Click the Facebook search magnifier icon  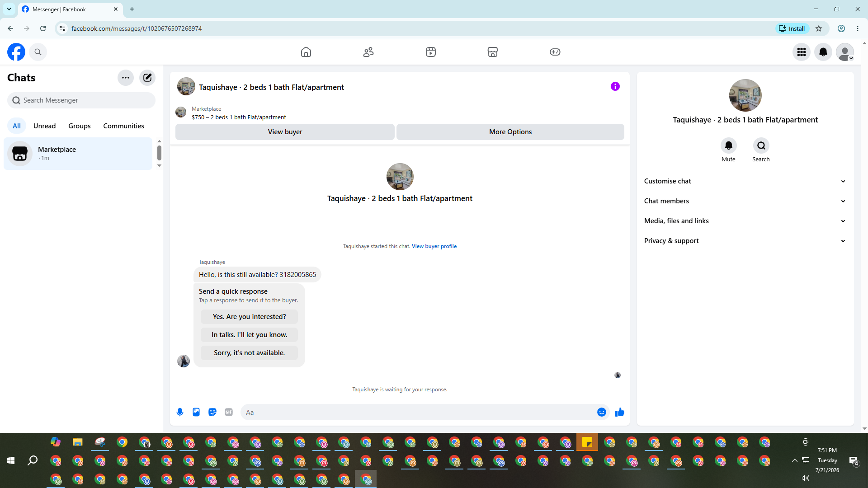[x=38, y=52]
